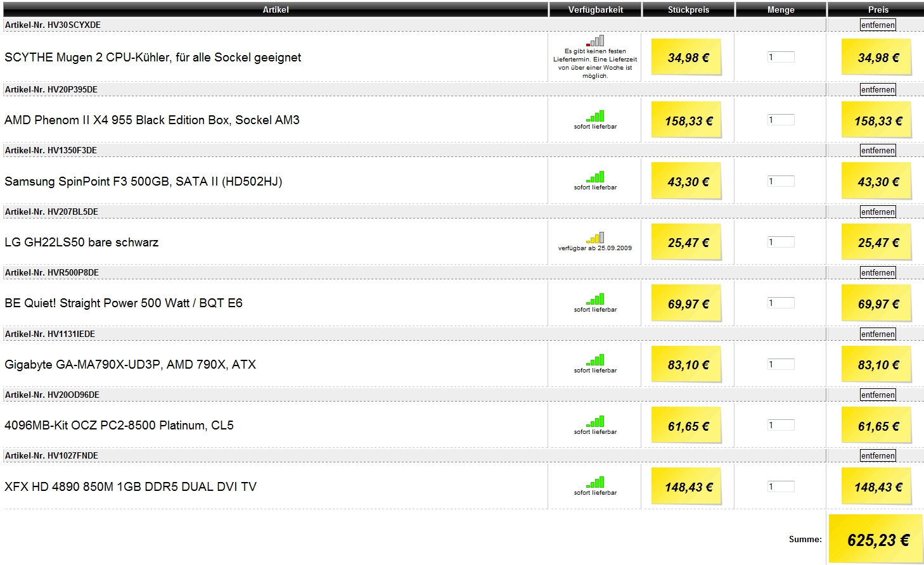
Task: Click availability bars for XFX HD 4890
Action: click(x=595, y=482)
